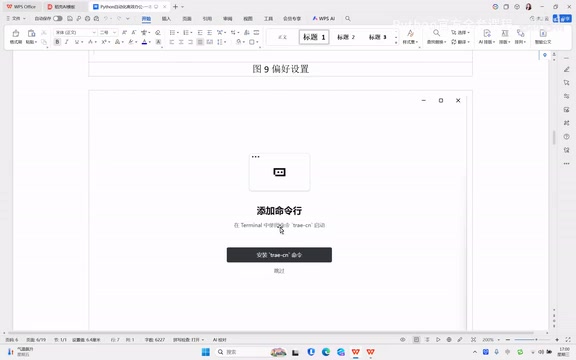The width and height of the screenshot is (576, 360).
Task: Toggle justify alignment
Action: (x=200, y=42)
